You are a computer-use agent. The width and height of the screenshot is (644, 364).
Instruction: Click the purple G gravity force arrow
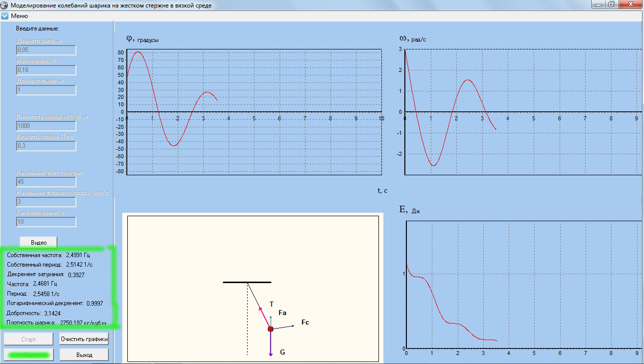pos(271,346)
